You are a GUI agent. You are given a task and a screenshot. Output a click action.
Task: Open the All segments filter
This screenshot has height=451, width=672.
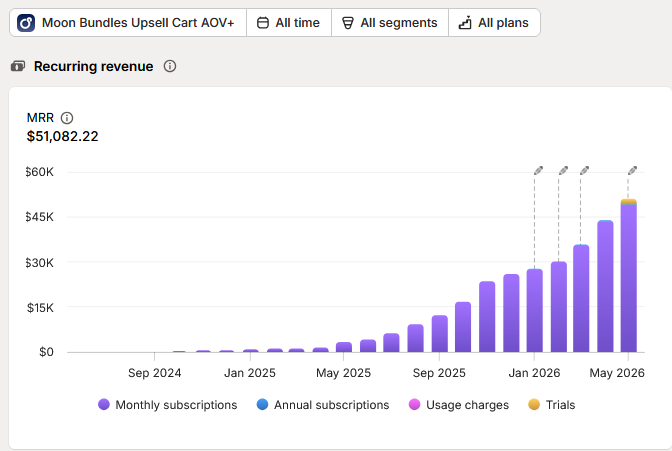[390, 23]
